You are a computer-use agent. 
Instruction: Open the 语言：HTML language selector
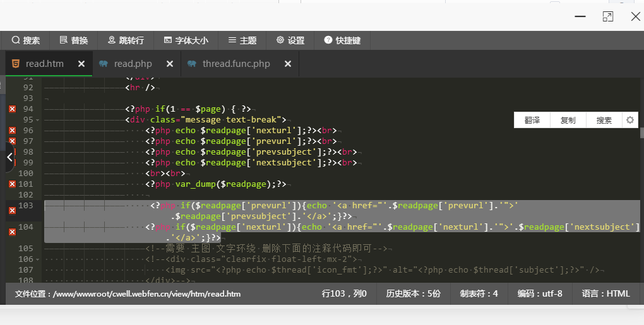click(x=606, y=293)
